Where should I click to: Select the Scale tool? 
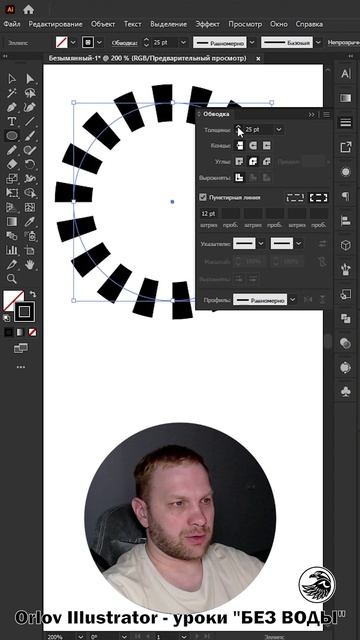click(12, 178)
